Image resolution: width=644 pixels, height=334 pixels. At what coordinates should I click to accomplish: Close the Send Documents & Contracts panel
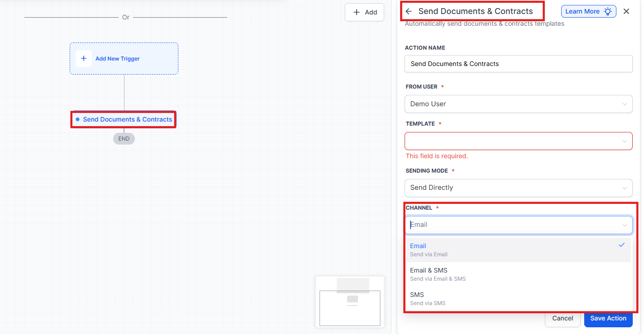(x=626, y=11)
